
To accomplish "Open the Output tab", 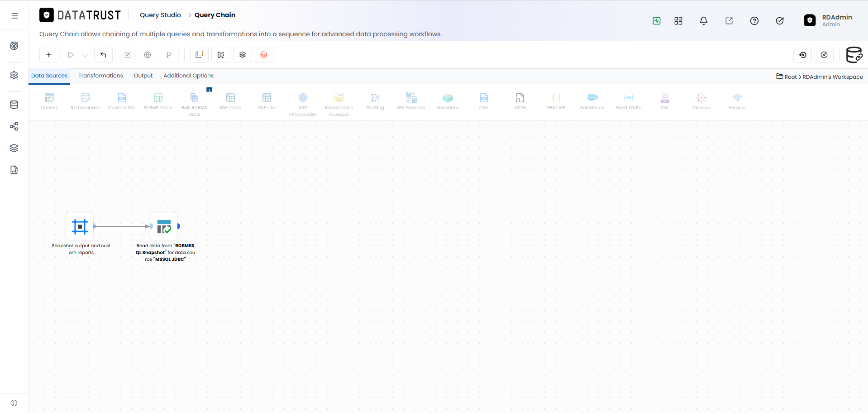I will (x=143, y=76).
